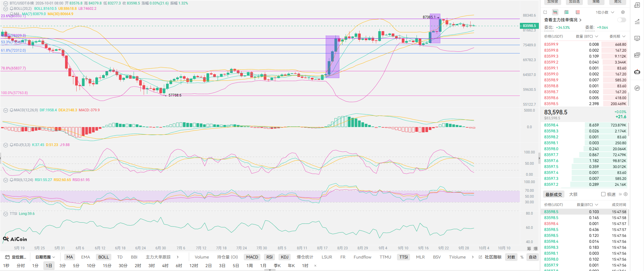The height and width of the screenshot is (271, 644).
Task: Click the edit icon beside 社区指标
Action: tap(480, 257)
